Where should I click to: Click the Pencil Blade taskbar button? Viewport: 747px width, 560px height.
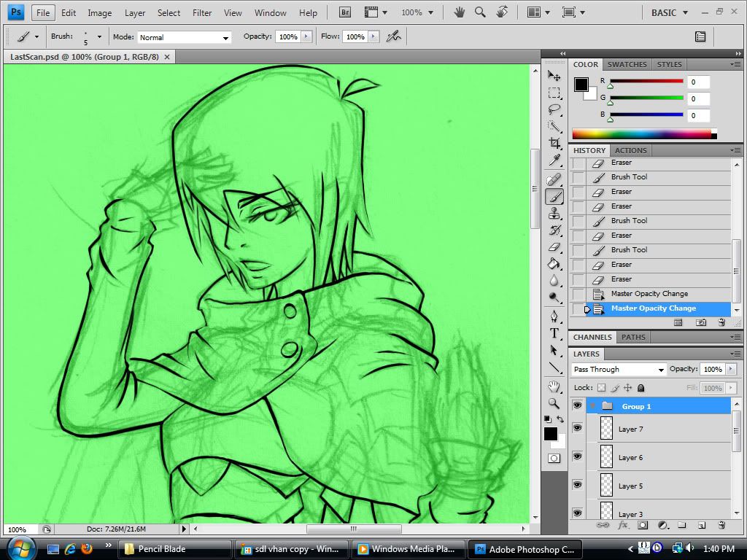tap(173, 549)
